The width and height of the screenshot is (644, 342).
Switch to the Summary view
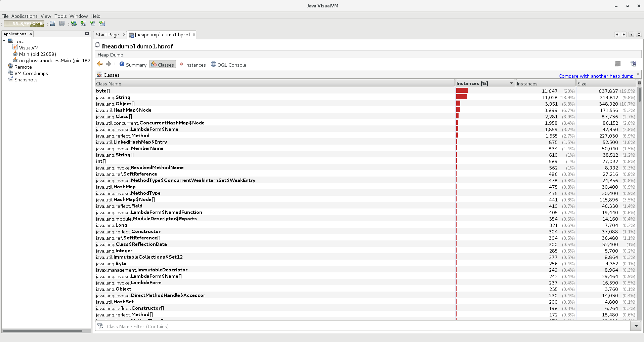tap(133, 64)
